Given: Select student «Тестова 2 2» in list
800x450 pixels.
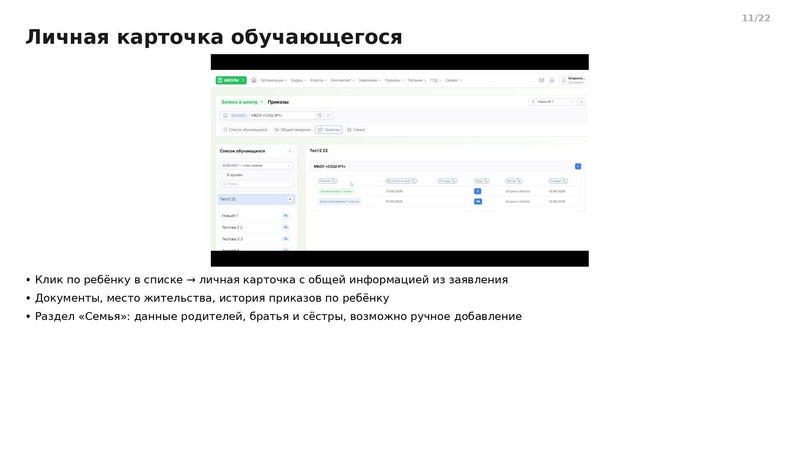Looking at the screenshot, I should coord(255,228).
